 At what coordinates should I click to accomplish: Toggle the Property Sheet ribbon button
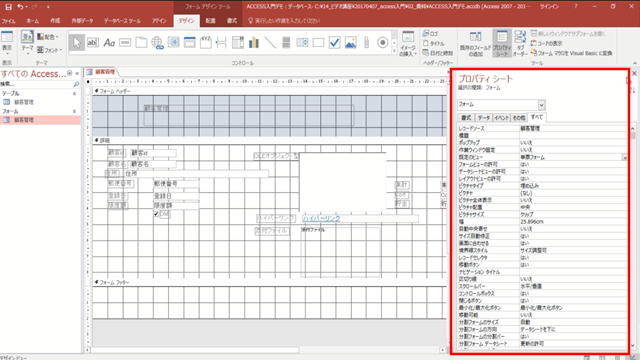[502, 43]
